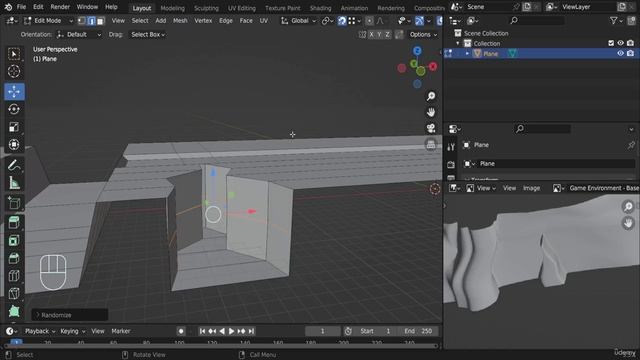
Task: Expand Randomize operator panel
Action: click(x=70, y=315)
